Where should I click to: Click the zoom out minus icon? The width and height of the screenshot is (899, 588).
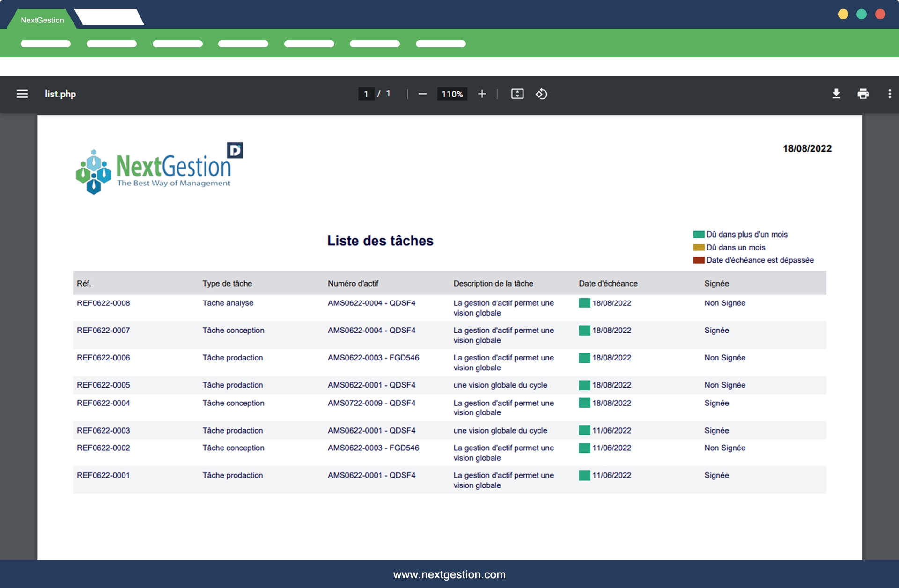(x=422, y=94)
